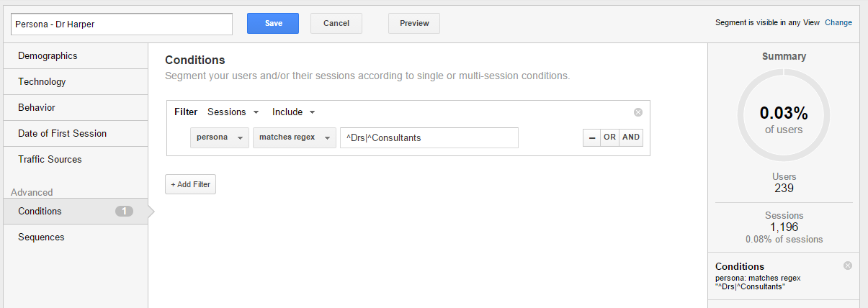Cancel the segment editing

(336, 23)
